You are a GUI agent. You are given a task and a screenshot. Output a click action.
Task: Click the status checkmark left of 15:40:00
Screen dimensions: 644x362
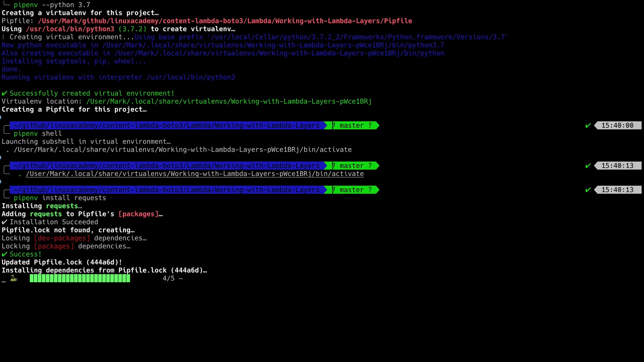pos(588,125)
